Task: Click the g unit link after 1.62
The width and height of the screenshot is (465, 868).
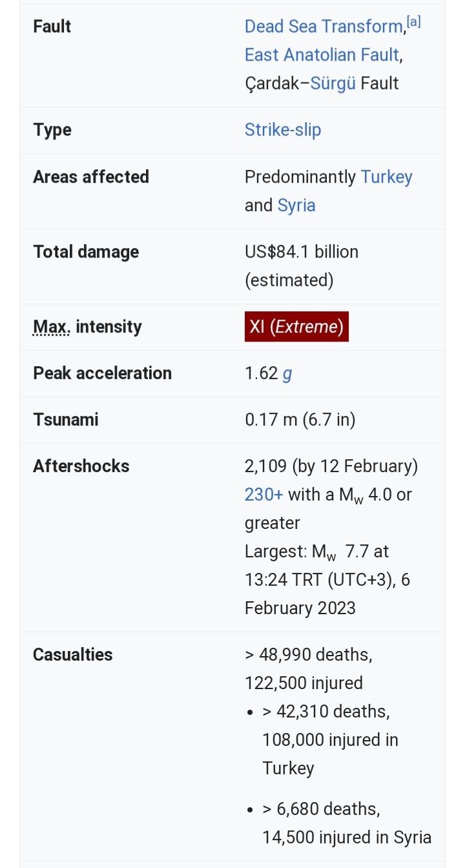Action: point(287,373)
